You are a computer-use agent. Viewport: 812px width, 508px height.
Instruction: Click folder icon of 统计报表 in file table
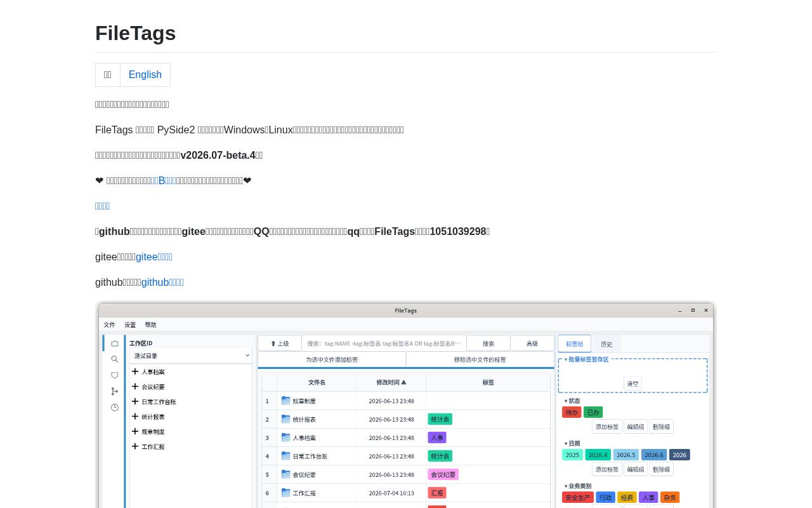click(x=285, y=419)
